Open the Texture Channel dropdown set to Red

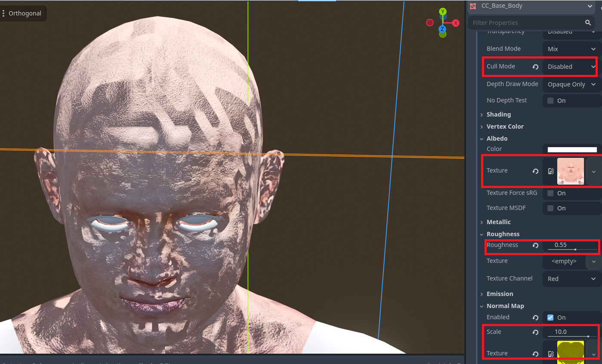pyautogui.click(x=571, y=279)
